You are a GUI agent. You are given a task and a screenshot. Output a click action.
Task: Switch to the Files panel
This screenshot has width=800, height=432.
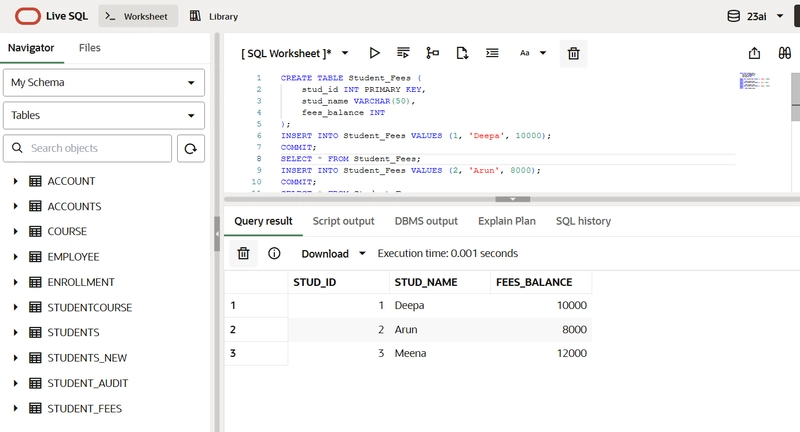(x=90, y=48)
